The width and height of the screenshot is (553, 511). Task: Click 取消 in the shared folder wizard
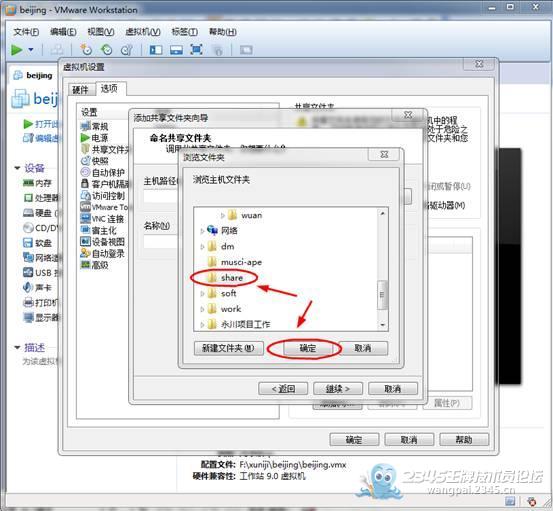(393, 389)
